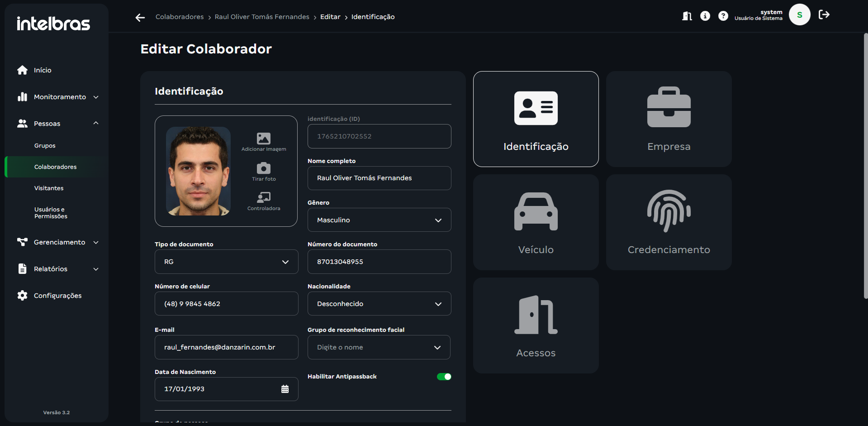Open the calendar date picker icon
This screenshot has width=868, height=426.
285,389
